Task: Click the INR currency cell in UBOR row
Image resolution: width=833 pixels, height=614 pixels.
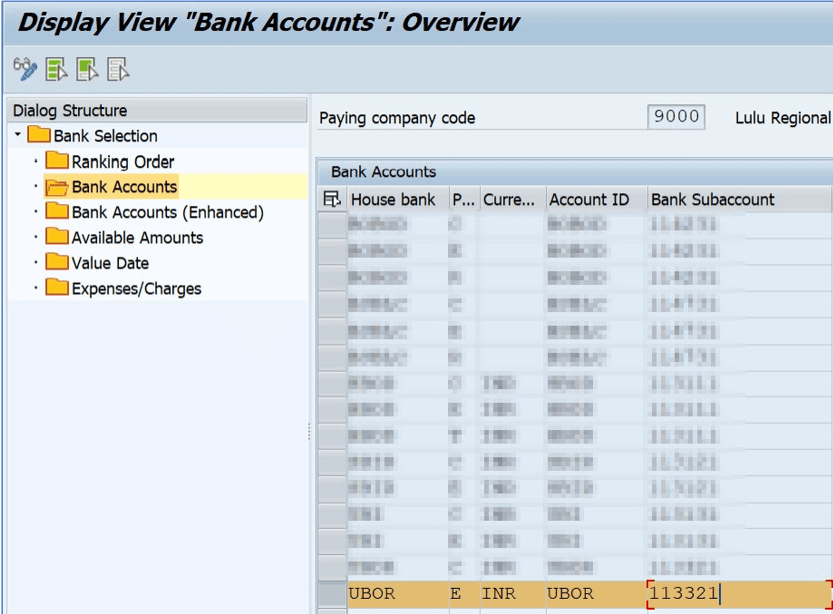Action: pyautogui.click(x=513, y=593)
